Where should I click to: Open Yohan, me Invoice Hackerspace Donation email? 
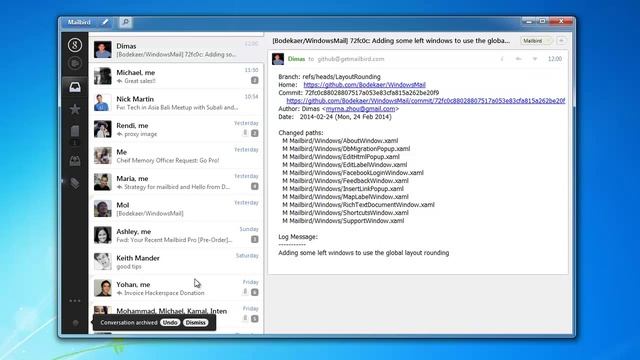(x=176, y=289)
